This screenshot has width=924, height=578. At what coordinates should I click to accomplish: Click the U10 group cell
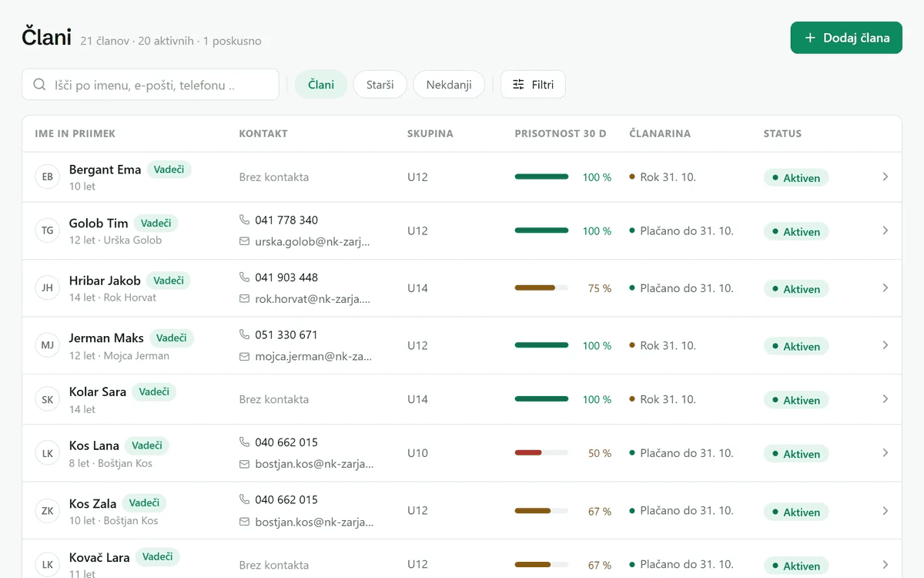tap(417, 453)
